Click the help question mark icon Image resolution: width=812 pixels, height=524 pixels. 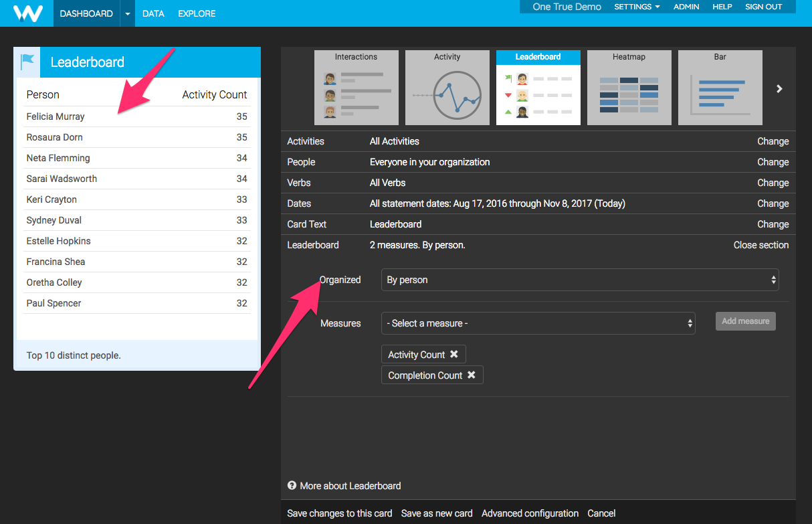(292, 486)
